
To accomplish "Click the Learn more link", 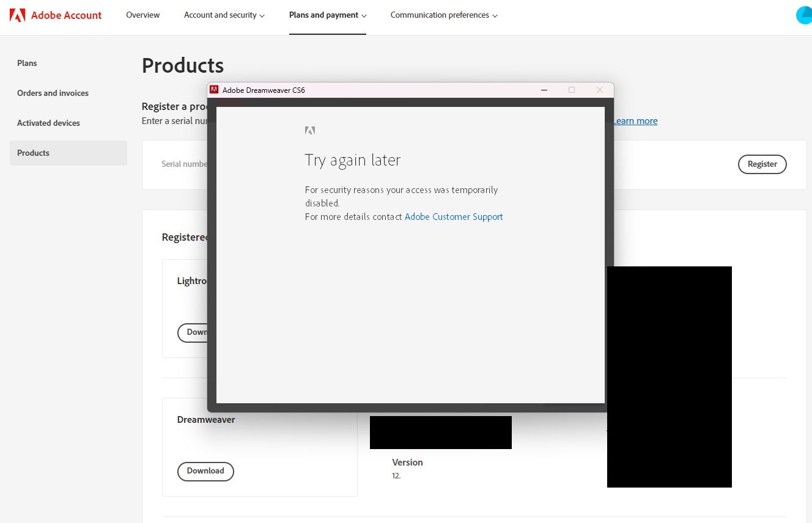I will (x=635, y=120).
